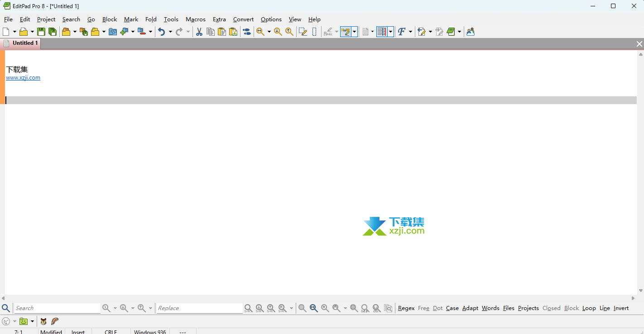Click the Modified indicator in status bar
Screen dimensions: 644x334
[x=51, y=332]
